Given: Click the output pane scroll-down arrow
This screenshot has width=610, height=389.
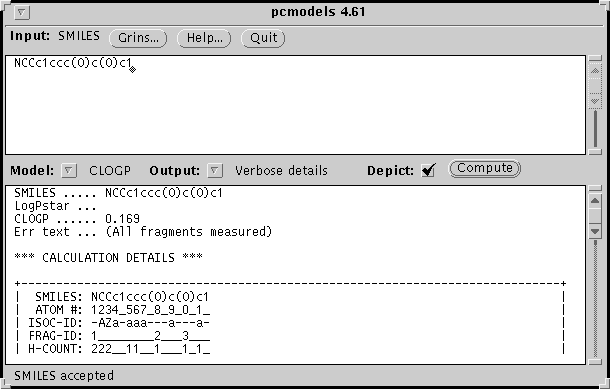Looking at the screenshot, I should 595,231.
